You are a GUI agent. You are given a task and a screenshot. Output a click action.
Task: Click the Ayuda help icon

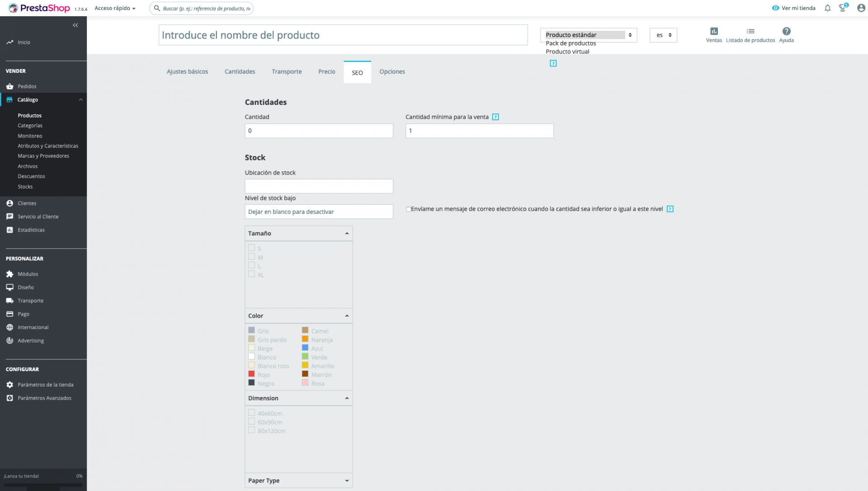[x=786, y=31]
